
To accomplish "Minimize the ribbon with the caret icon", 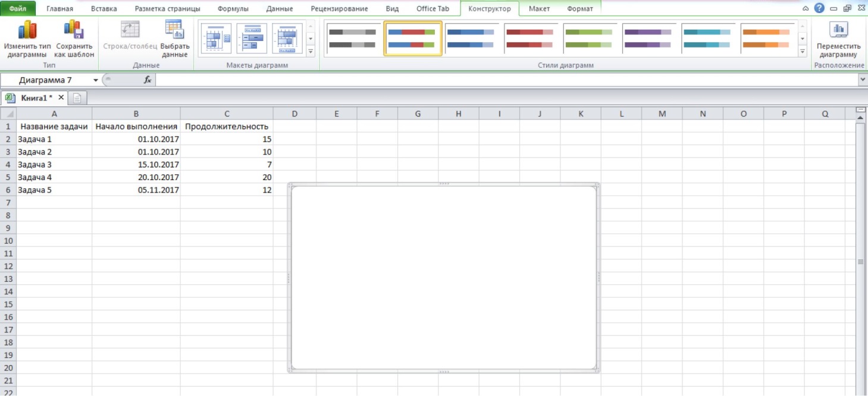I will coord(806,9).
